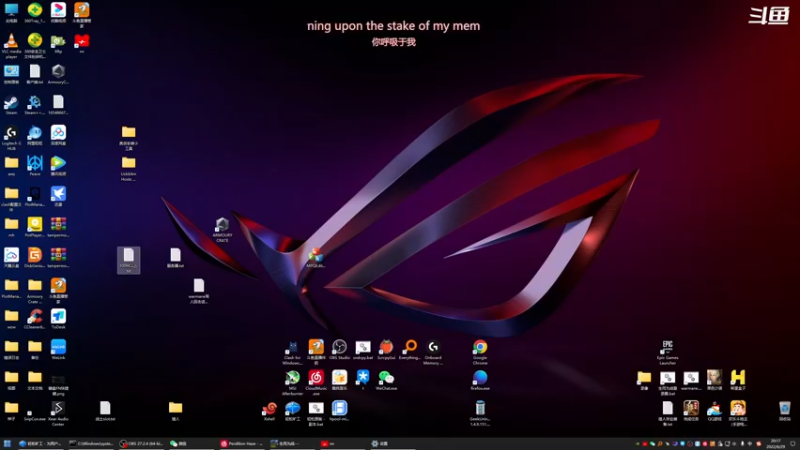
Task: Launch the Xshell shortcut
Action: click(x=269, y=411)
